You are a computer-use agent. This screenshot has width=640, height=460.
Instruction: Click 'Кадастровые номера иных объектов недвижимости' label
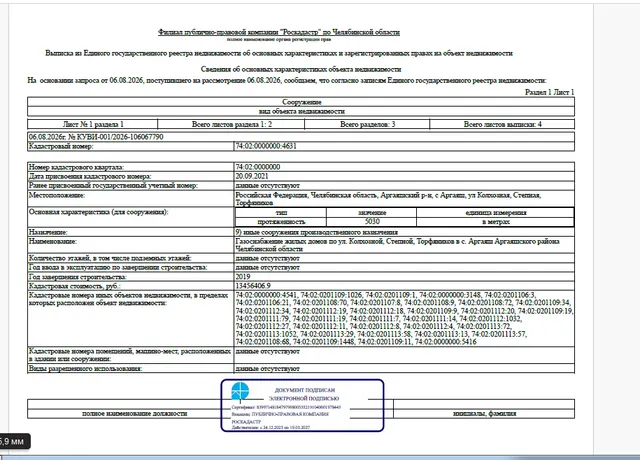click(128, 299)
